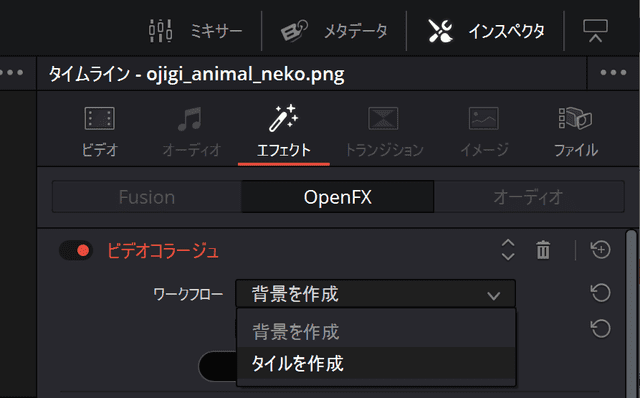The height and width of the screenshot is (398, 640).
Task: Select the OpenFX effects button
Action: click(338, 197)
